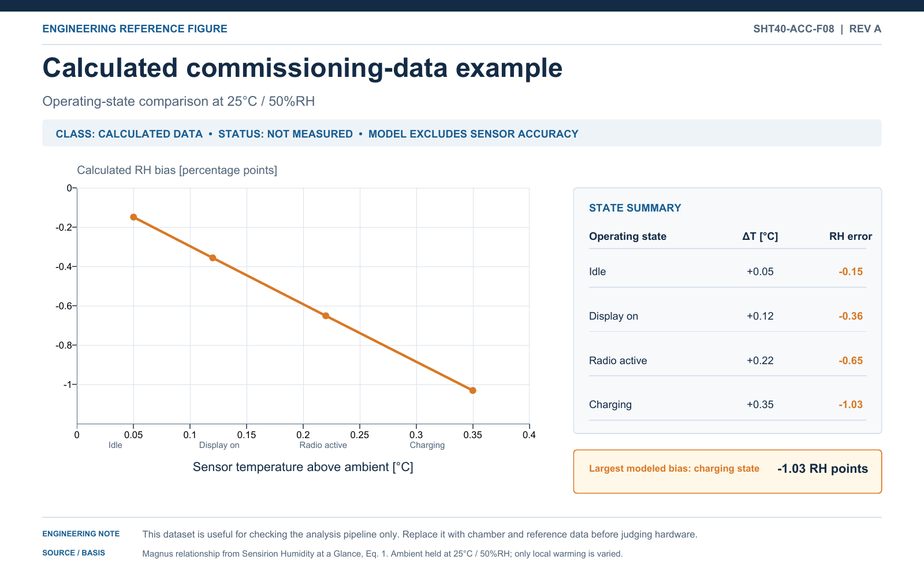Image resolution: width=924 pixels, height=578 pixels.
Task: Click the Idle data point on the chart
Action: point(133,217)
